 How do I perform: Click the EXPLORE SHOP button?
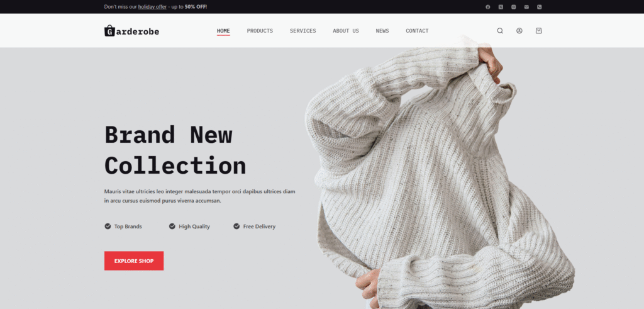point(134,261)
